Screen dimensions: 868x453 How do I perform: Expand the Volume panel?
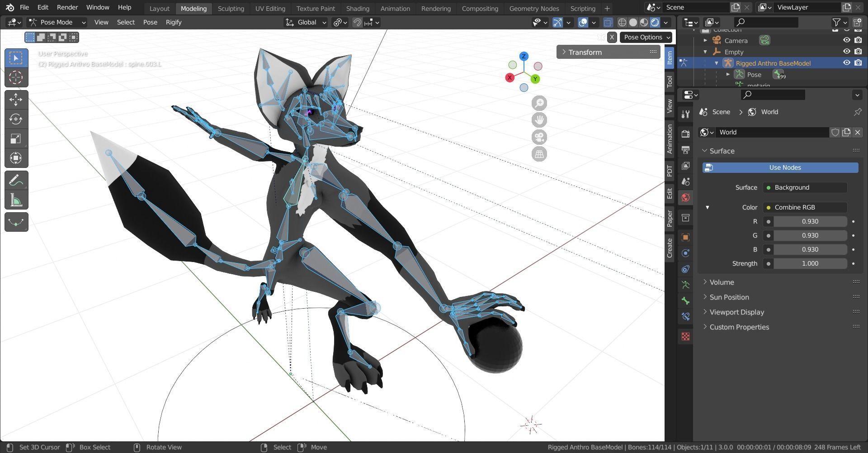[x=722, y=282]
